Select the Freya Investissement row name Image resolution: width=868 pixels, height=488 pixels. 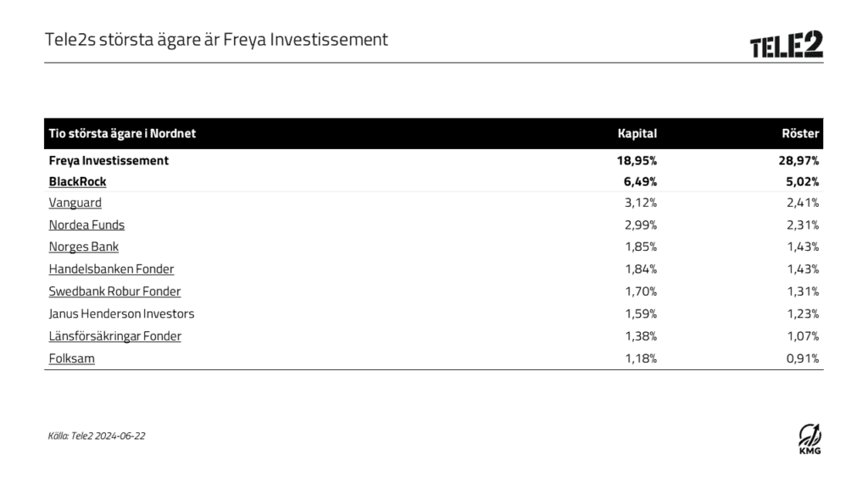pos(108,160)
